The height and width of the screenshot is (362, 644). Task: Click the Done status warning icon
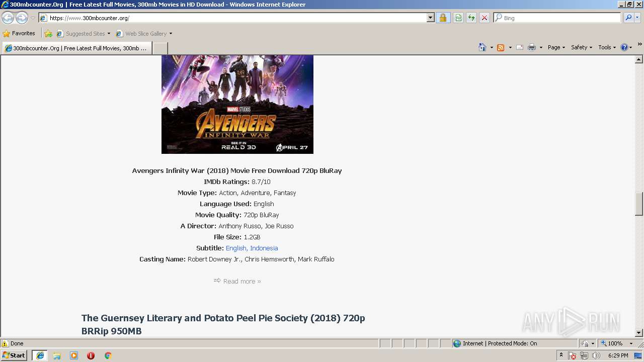tap(5, 343)
